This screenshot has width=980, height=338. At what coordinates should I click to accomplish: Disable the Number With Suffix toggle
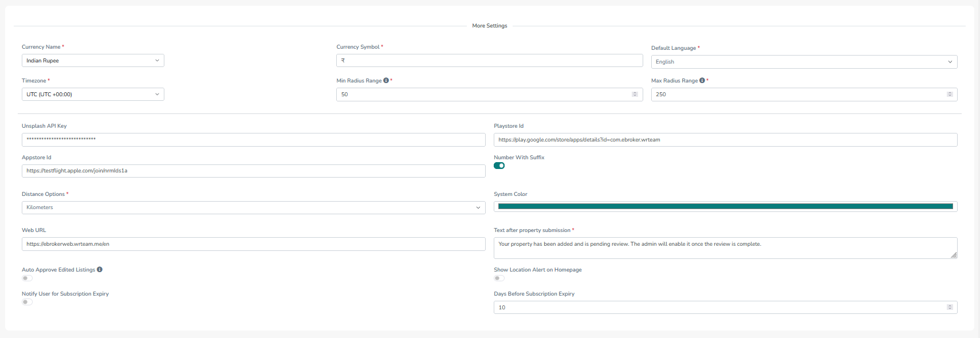[499, 166]
